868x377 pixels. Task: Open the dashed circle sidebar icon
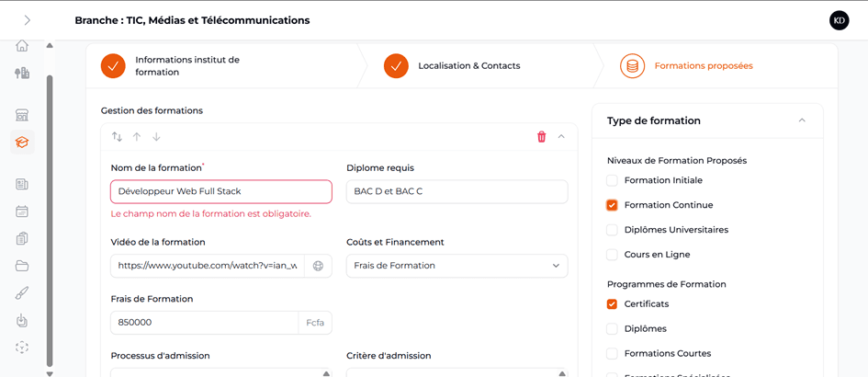pyautogui.click(x=22, y=347)
